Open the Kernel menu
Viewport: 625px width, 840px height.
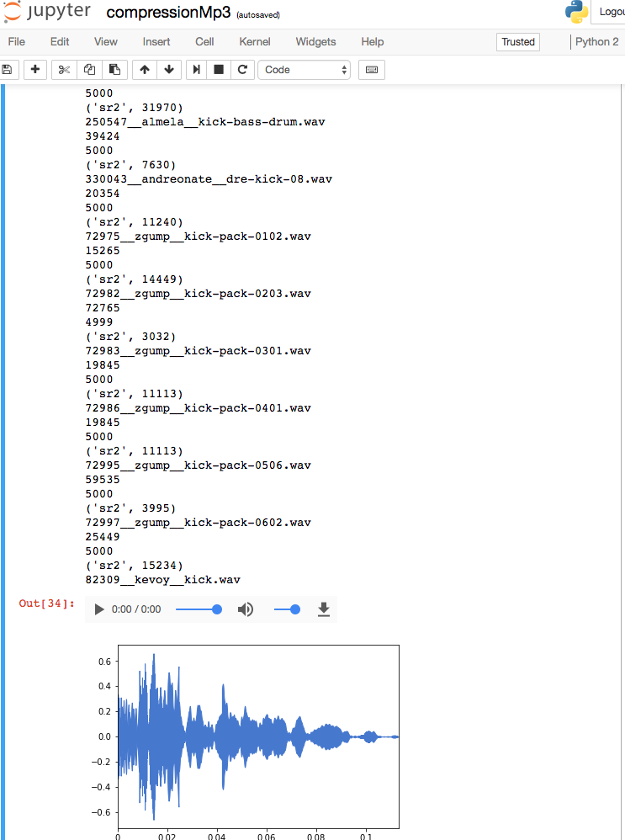255,42
